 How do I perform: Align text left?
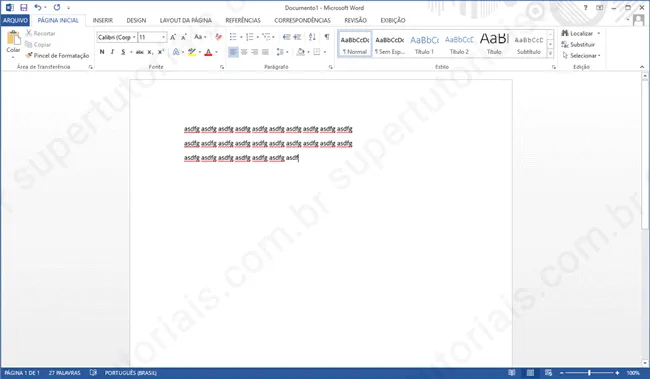[233, 52]
